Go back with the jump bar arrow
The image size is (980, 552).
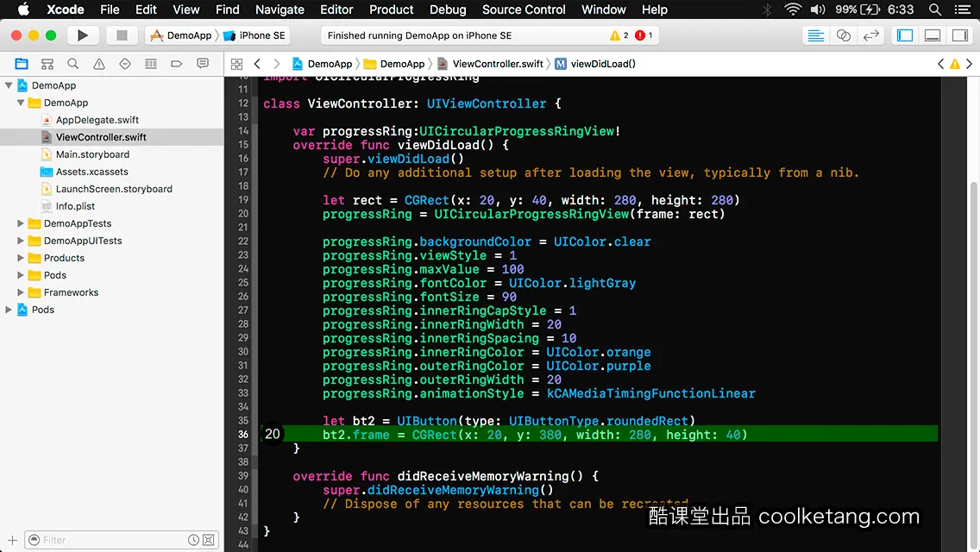point(257,64)
